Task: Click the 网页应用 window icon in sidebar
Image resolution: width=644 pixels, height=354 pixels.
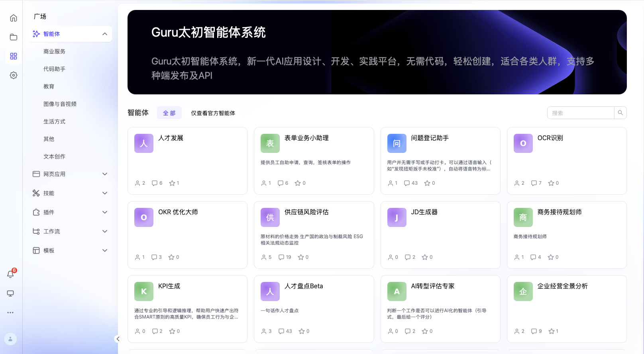Action: (x=36, y=174)
